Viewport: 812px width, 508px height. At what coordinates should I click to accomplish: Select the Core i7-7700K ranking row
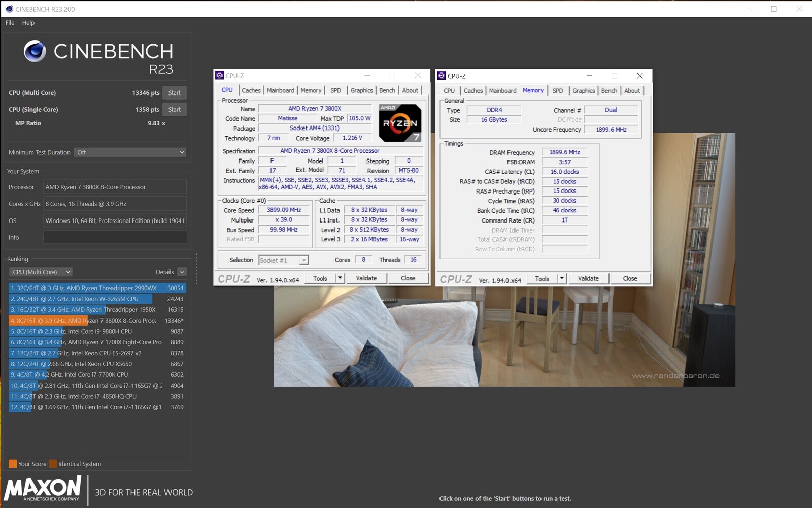click(x=97, y=375)
